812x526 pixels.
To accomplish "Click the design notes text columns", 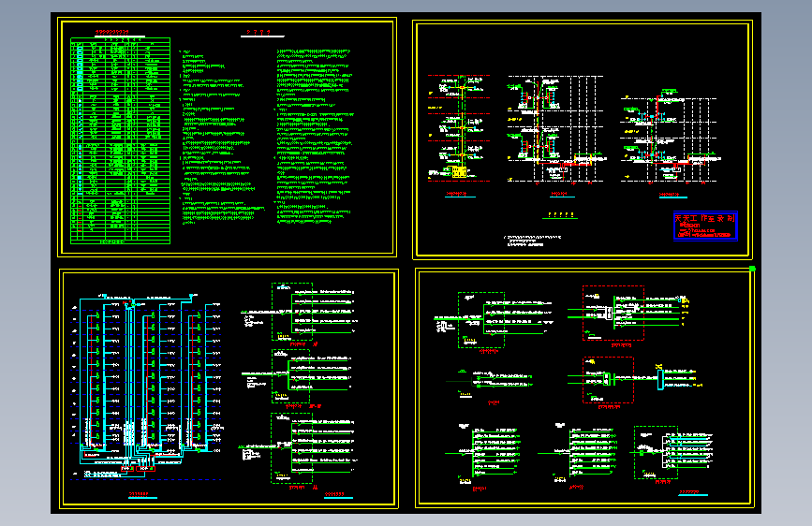I will (267, 137).
